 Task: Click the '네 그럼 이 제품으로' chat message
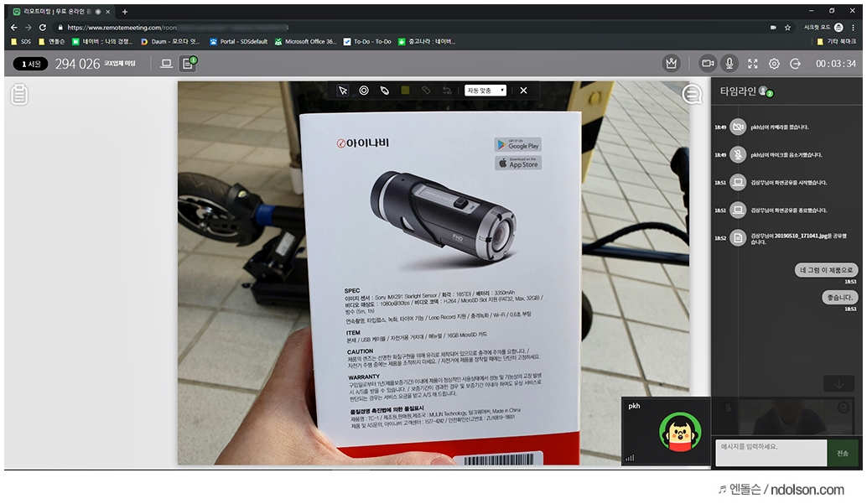pos(826,270)
